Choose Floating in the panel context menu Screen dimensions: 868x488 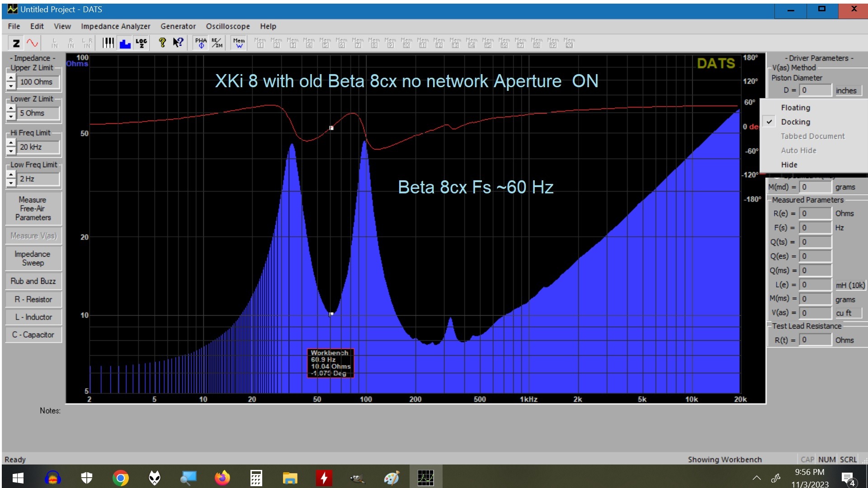click(814, 108)
